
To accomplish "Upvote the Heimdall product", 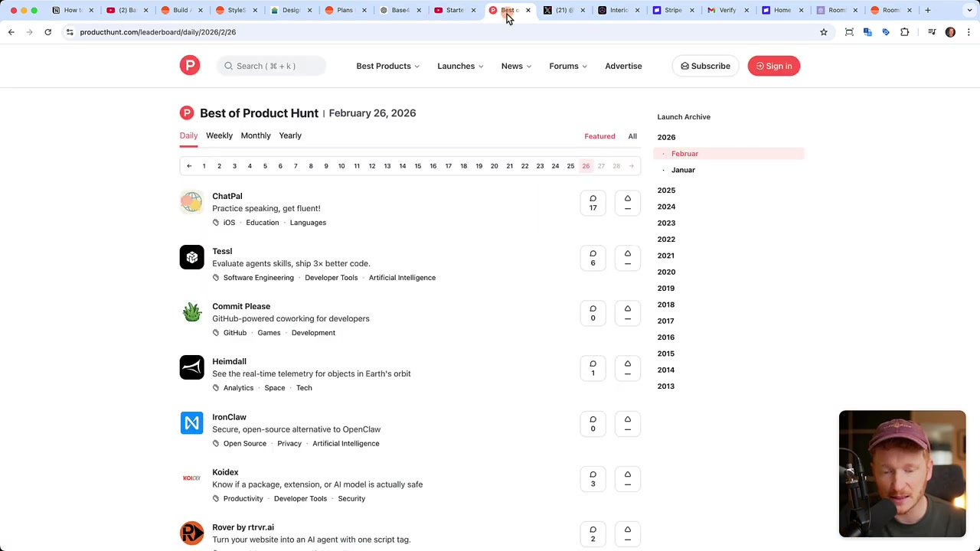I will tap(627, 368).
